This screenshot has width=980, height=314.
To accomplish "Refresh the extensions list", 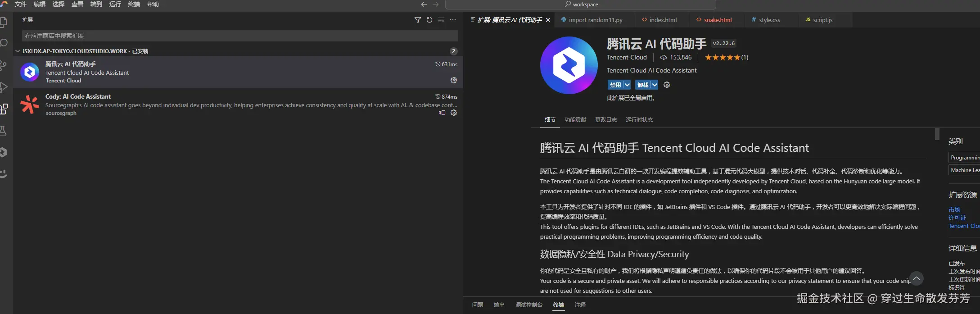I will [429, 20].
